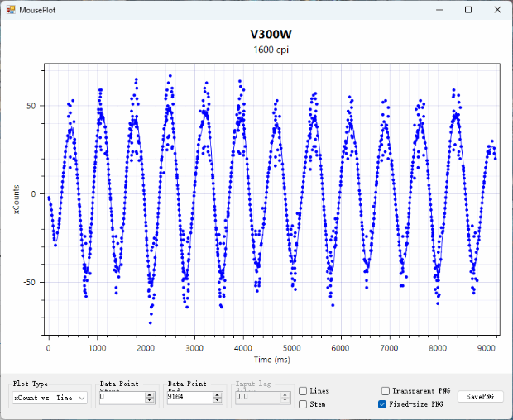This screenshot has width=513, height=420.
Task: Maximize the MousePlot window
Action: [x=468, y=10]
